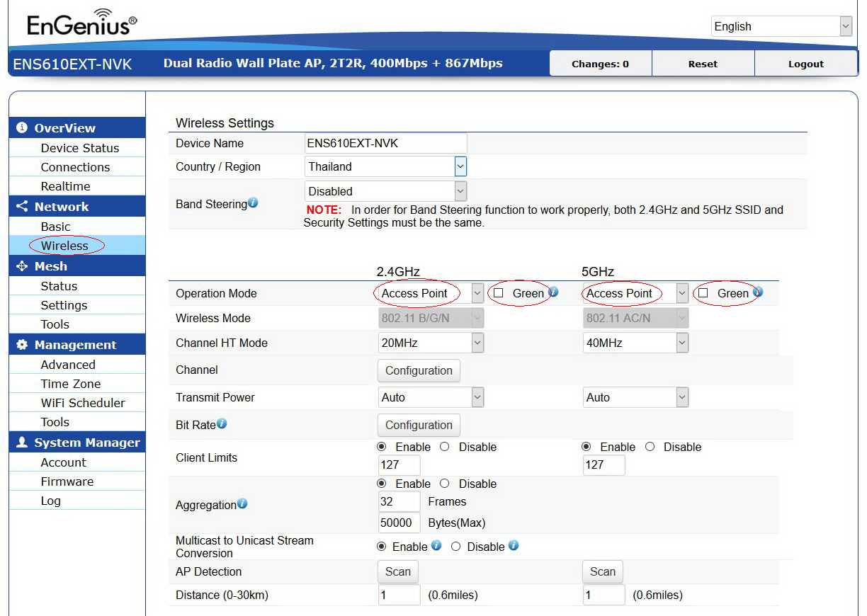This screenshot has height=616, width=867.
Task: Click the Management section gear icon
Action: 22,344
